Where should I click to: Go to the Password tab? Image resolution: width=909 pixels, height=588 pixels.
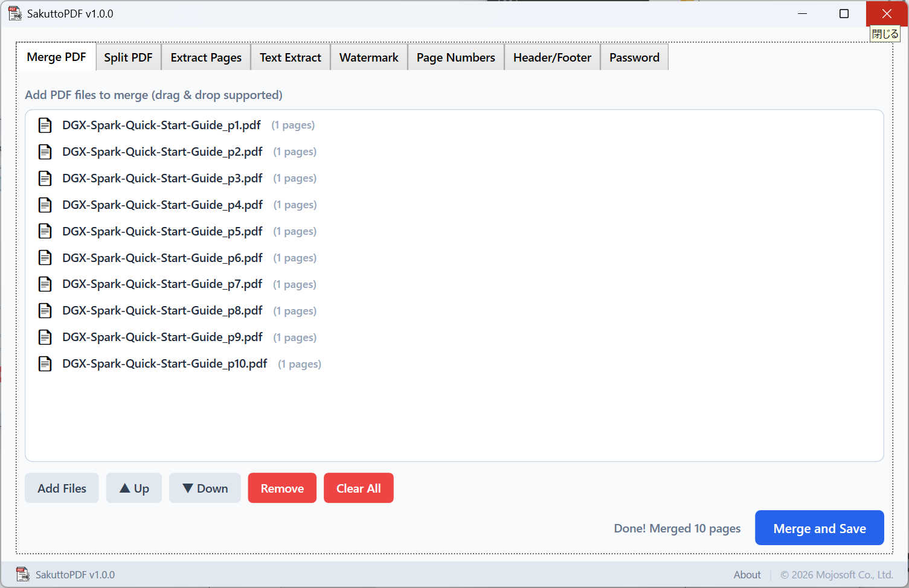tap(634, 57)
